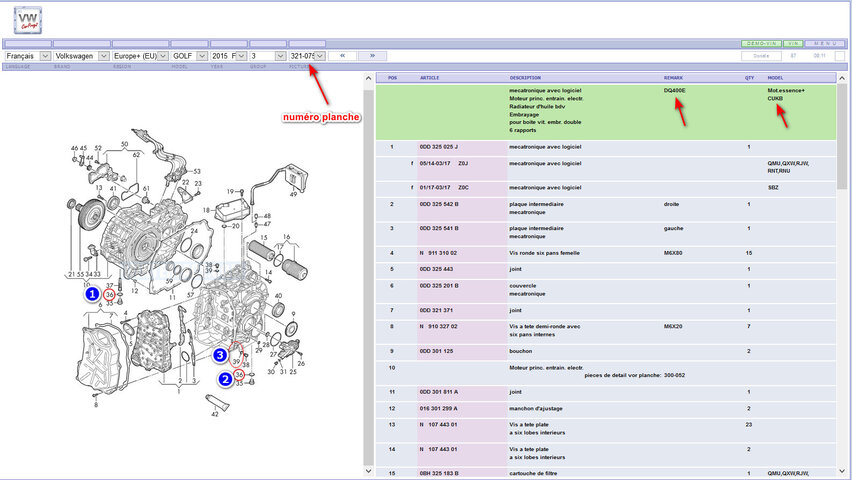Click part number 49 on the diagram

[x=293, y=194]
